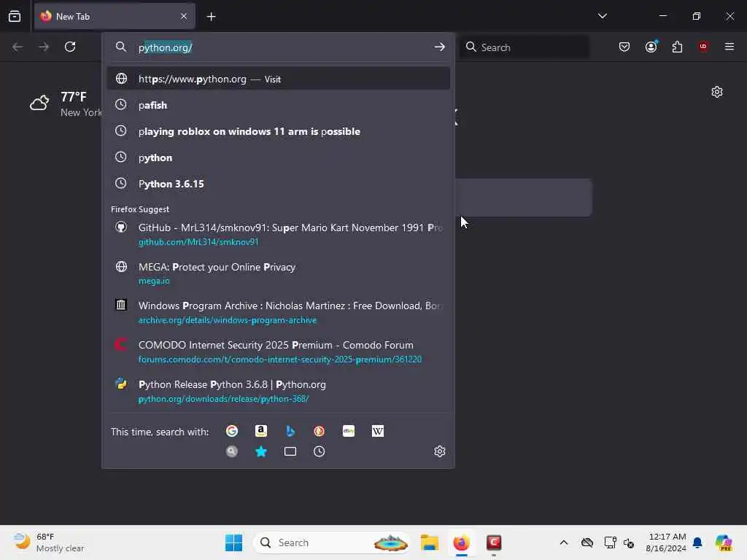
Task: Select the New Tab tab
Action: (x=115, y=17)
